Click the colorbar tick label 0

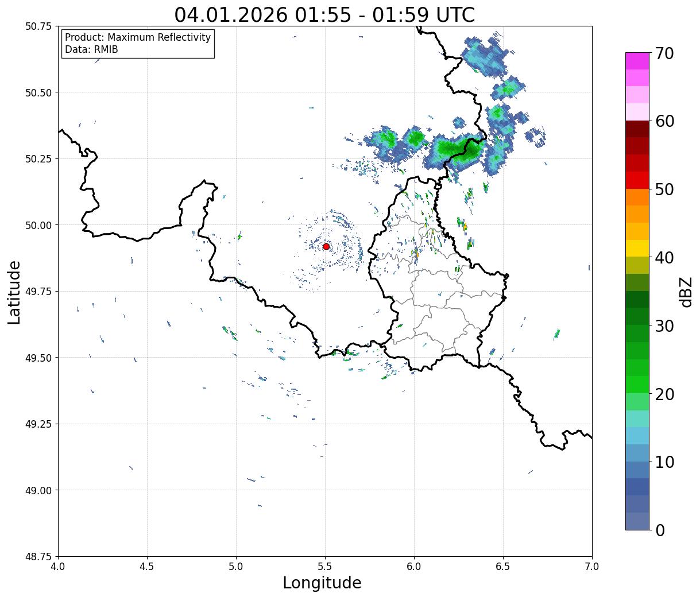pos(660,530)
